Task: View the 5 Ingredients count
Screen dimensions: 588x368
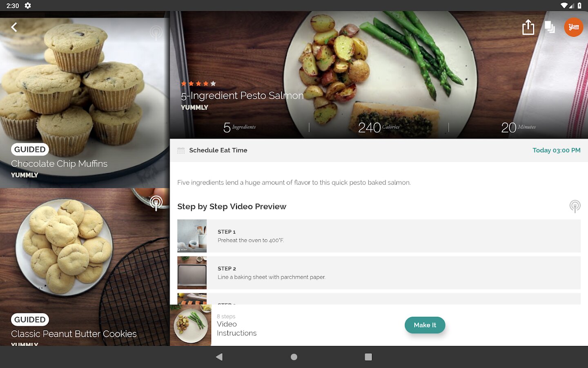Action: click(239, 127)
